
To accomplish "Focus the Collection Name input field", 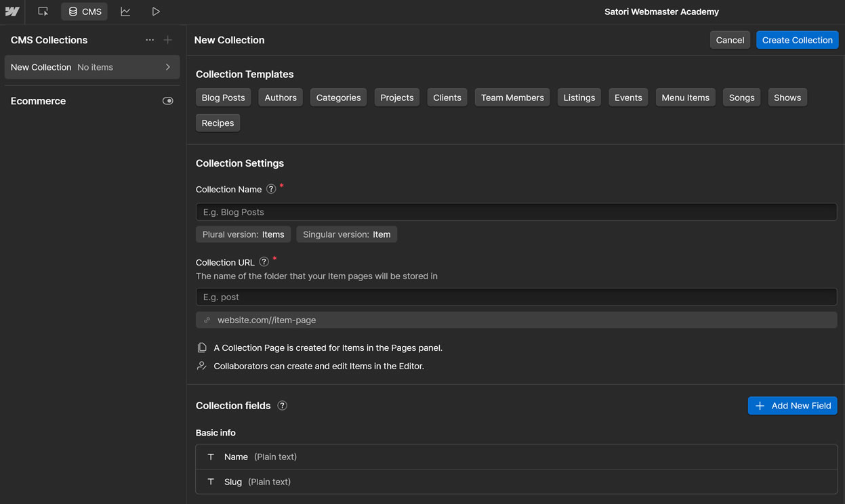I will tap(516, 212).
